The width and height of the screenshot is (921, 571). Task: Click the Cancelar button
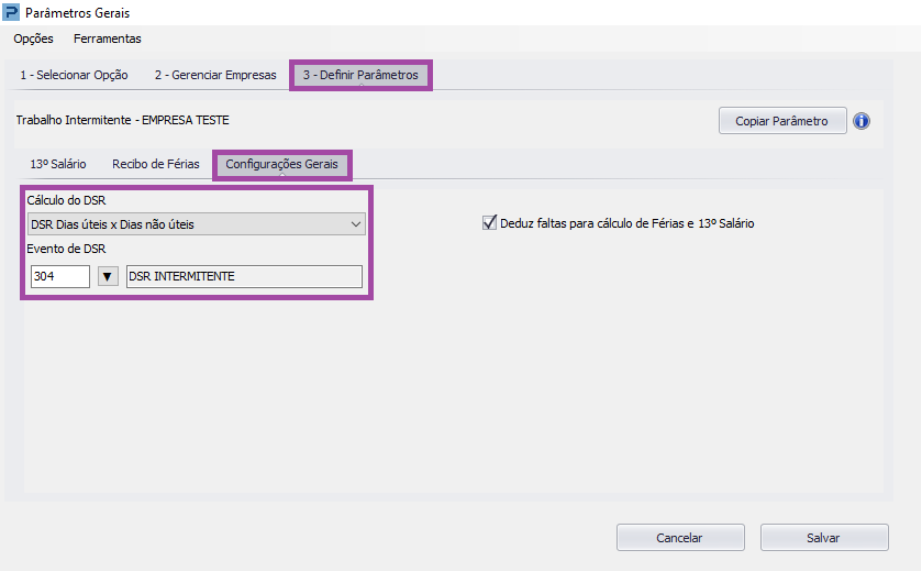[680, 538]
